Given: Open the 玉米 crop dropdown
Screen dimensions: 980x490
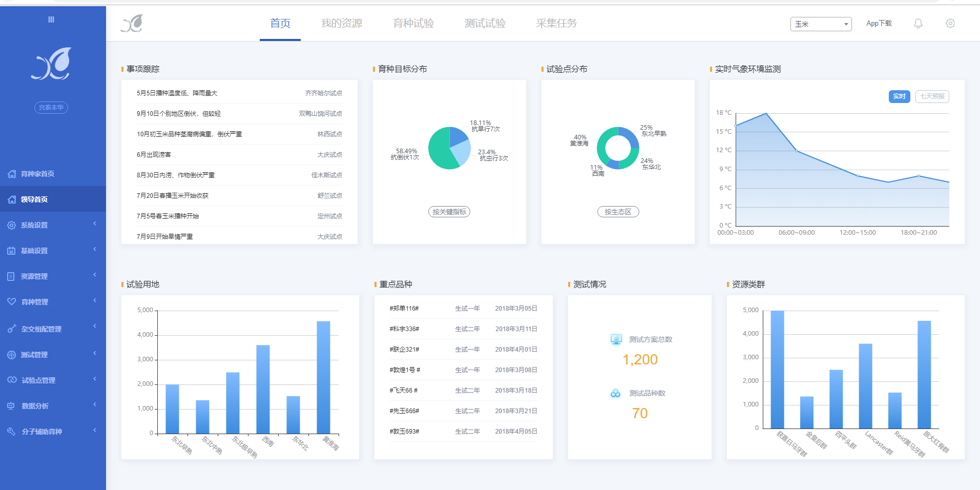Looking at the screenshot, I should [x=821, y=24].
